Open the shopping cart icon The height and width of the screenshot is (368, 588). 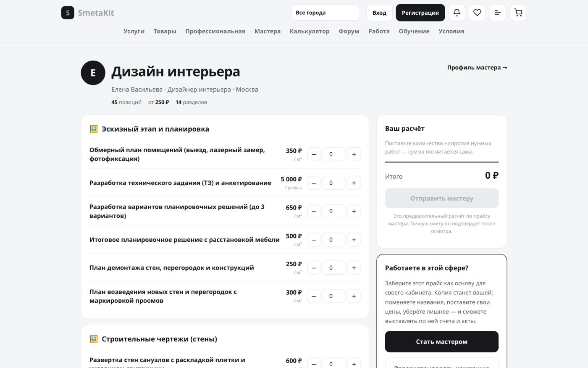tap(518, 13)
